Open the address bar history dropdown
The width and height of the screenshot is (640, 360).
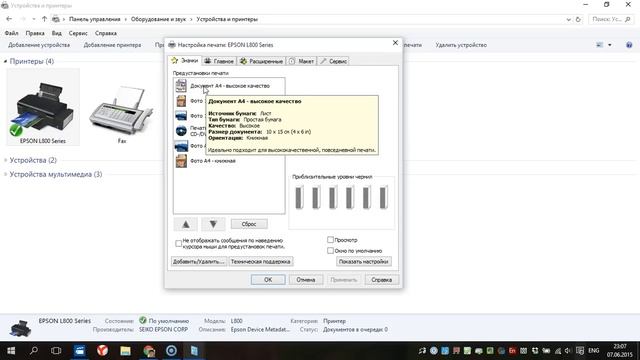[568, 19]
